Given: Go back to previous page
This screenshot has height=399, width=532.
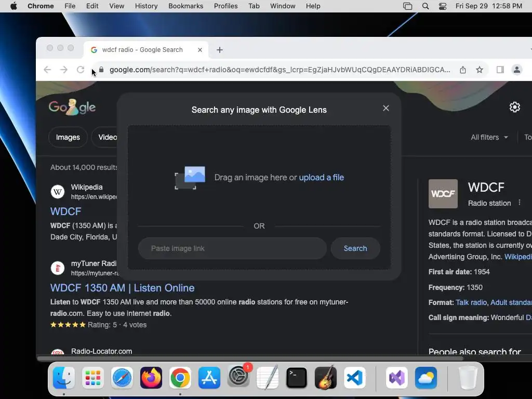Looking at the screenshot, I should (x=47, y=70).
